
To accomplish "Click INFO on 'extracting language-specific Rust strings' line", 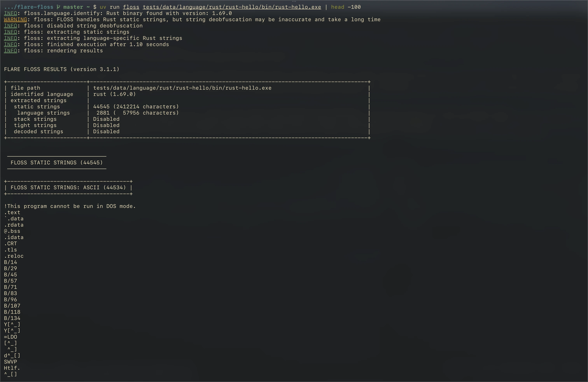I will click(10, 38).
